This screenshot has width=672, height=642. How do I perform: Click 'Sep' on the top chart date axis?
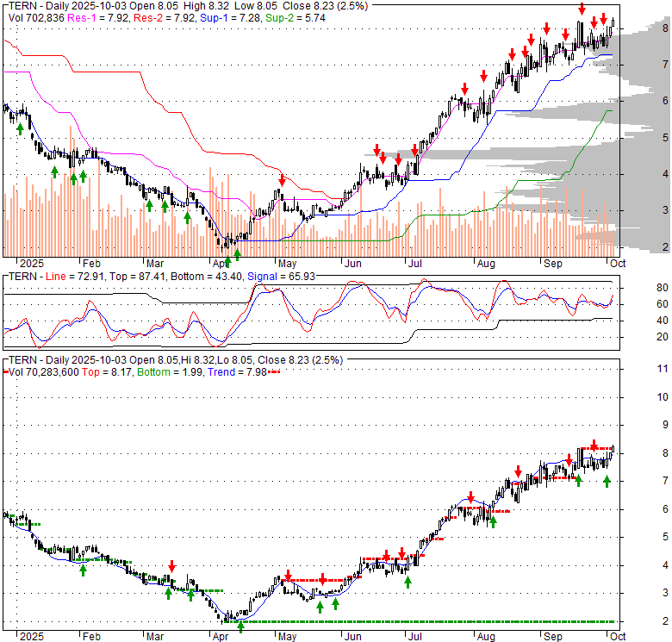pyautogui.click(x=553, y=263)
